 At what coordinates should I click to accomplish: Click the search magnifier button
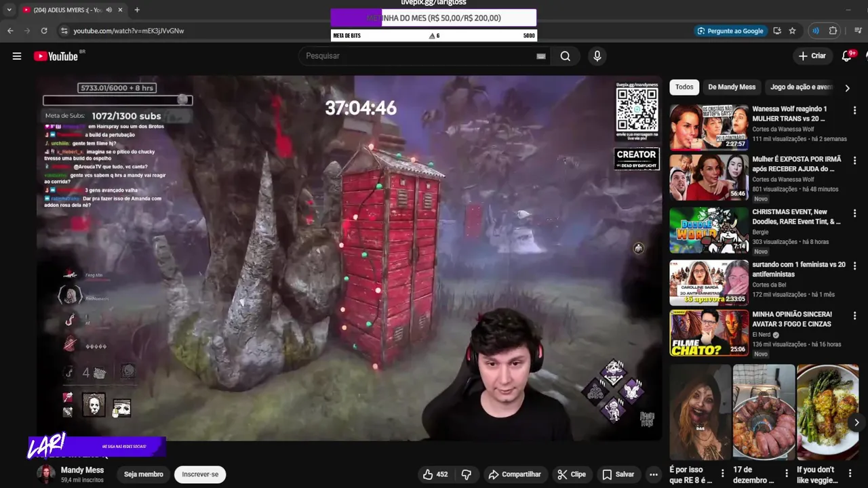[566, 56]
